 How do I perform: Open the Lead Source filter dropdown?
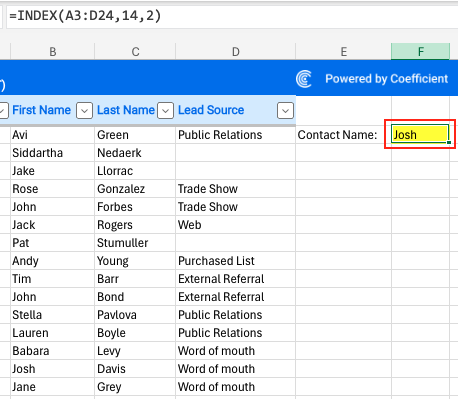(285, 110)
